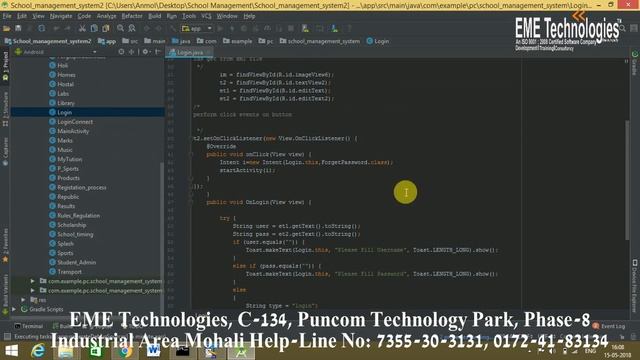Open the Analyze menu
This screenshot has height=360, width=640.
click(107, 16)
